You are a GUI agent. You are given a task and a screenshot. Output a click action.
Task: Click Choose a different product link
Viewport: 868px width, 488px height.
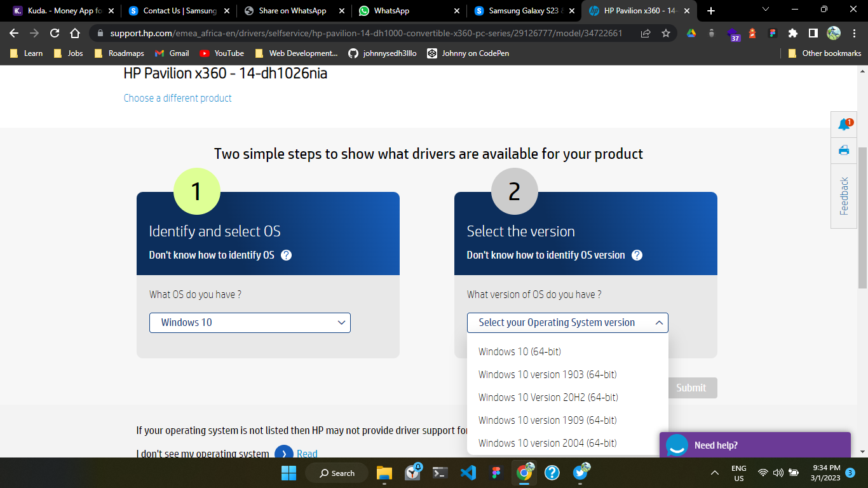[177, 98]
